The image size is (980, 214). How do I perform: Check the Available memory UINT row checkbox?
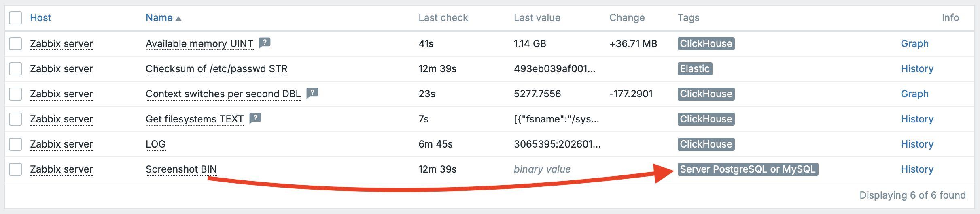click(15, 44)
